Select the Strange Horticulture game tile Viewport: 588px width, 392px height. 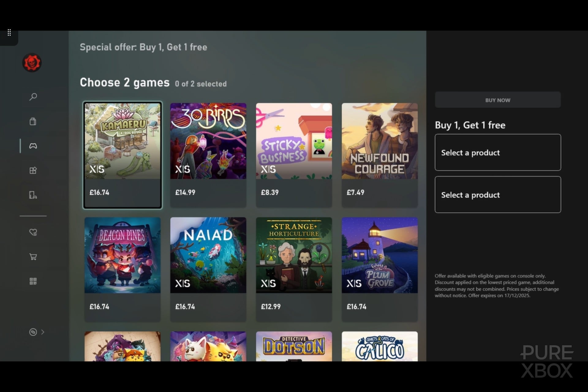tap(294, 269)
